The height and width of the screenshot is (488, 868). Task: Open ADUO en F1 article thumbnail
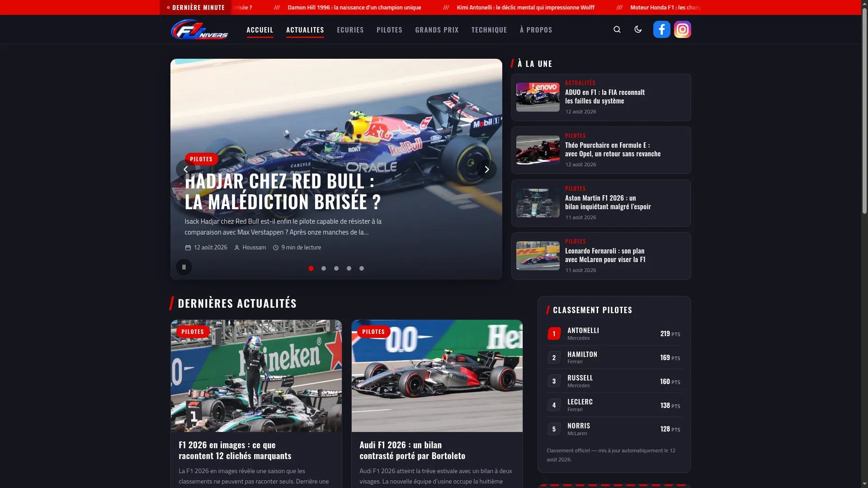[x=538, y=97]
